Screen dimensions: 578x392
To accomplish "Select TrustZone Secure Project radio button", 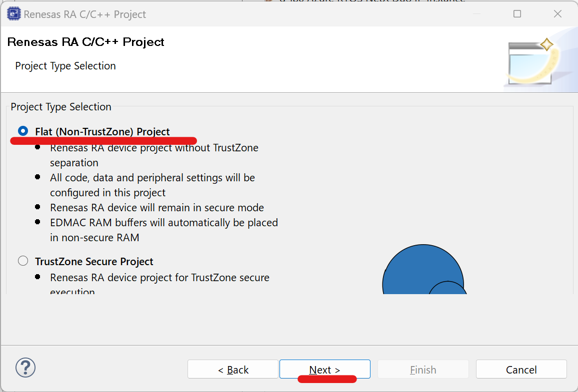I will click(x=23, y=261).
